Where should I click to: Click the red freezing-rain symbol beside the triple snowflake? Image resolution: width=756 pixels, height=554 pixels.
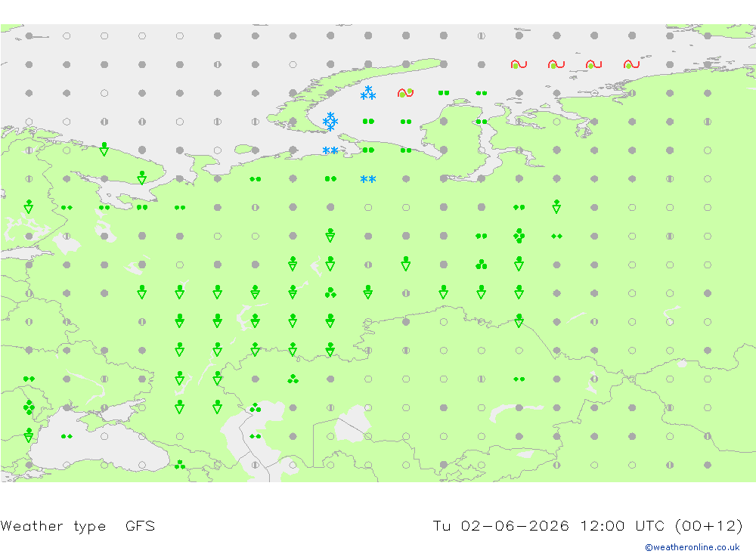click(x=405, y=92)
